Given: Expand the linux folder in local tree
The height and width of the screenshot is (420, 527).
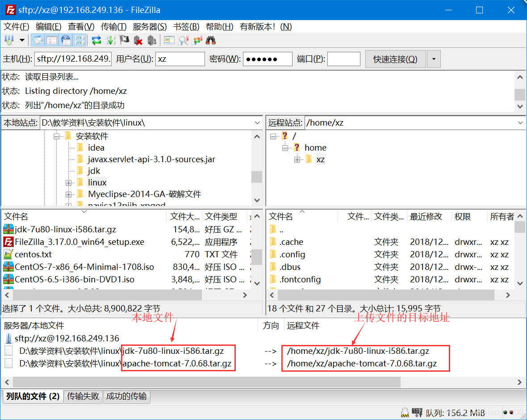Looking at the screenshot, I should [x=69, y=183].
